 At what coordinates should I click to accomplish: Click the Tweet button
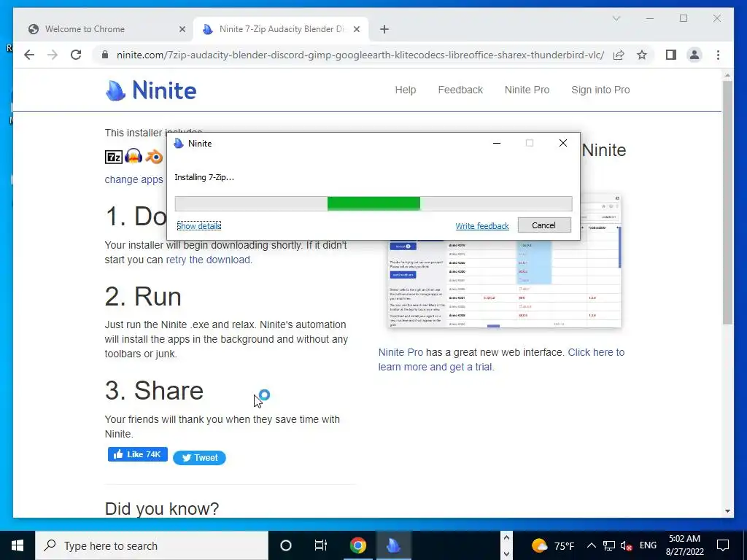click(x=199, y=458)
